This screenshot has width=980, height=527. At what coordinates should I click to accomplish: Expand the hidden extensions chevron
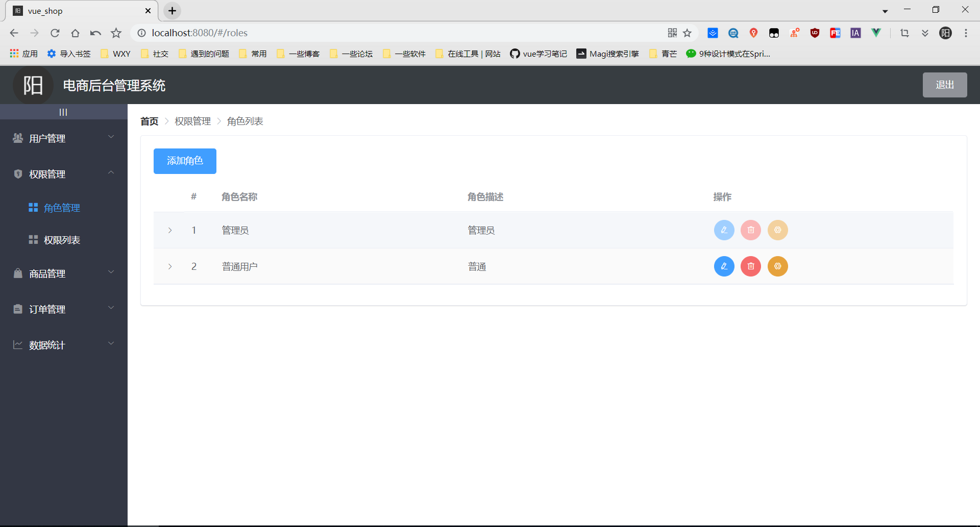[x=925, y=33]
